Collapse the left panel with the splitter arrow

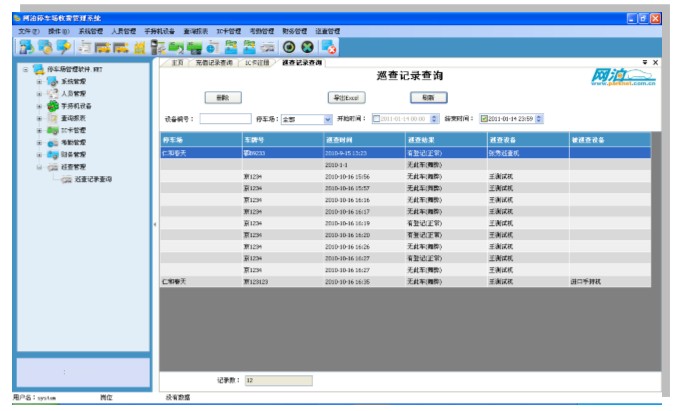(x=155, y=224)
